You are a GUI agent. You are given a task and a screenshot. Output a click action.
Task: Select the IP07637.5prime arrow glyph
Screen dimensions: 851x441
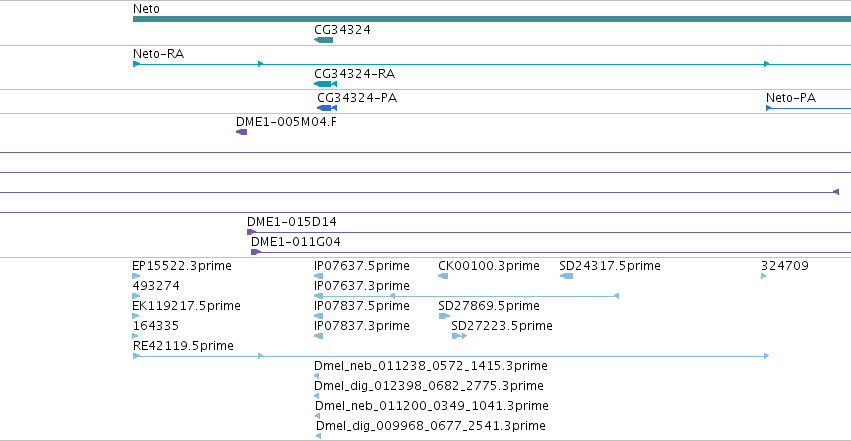319,276
